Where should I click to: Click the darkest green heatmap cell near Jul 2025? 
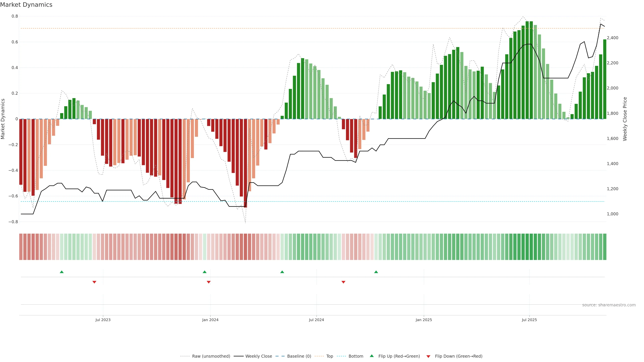[x=527, y=247]
